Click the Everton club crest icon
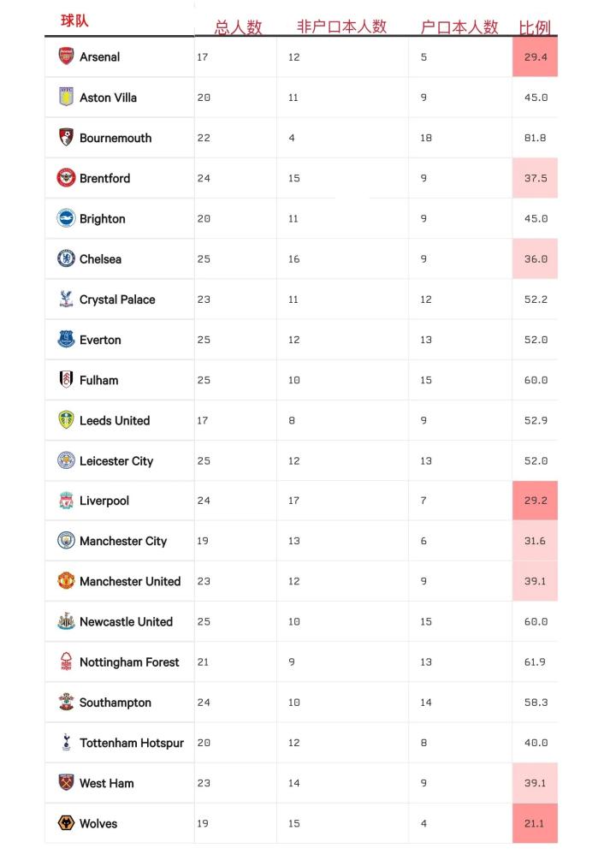This screenshot has height=854, width=616. (x=66, y=340)
